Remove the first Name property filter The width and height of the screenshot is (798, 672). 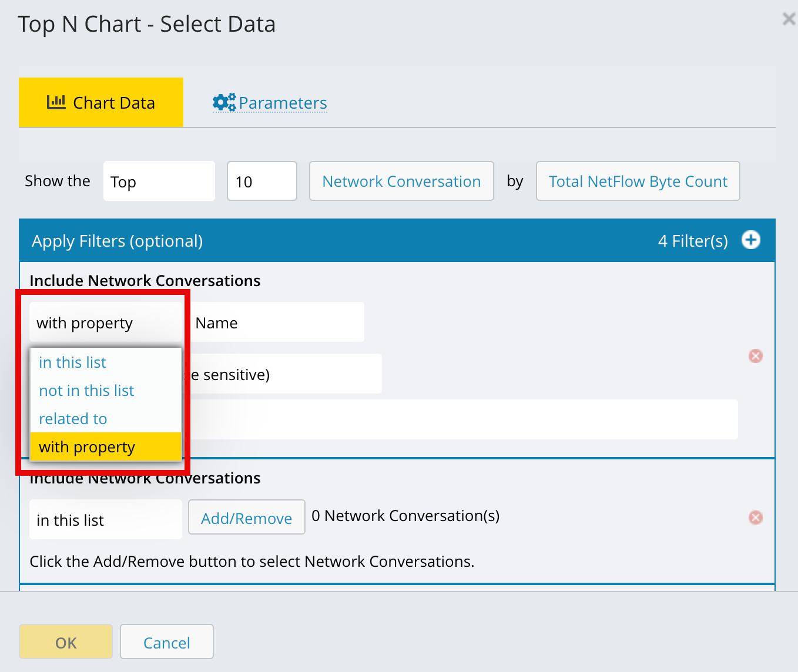755,356
